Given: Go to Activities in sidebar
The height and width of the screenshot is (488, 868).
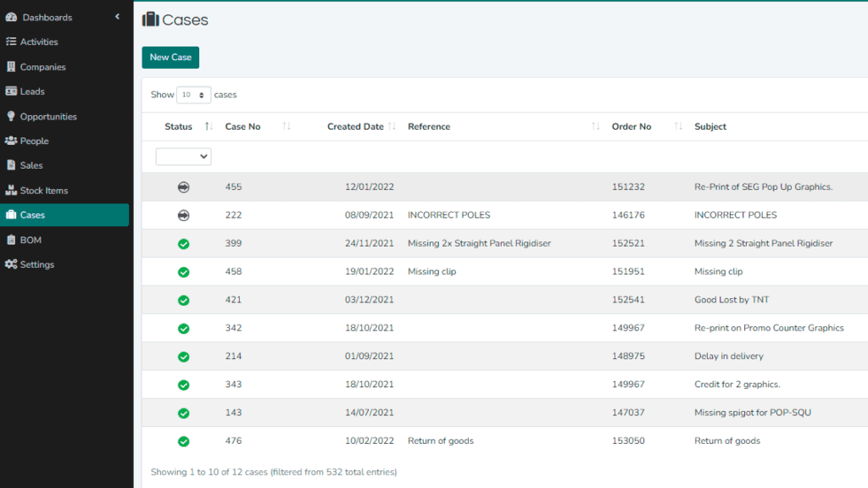Looking at the screenshot, I should (64, 42).
